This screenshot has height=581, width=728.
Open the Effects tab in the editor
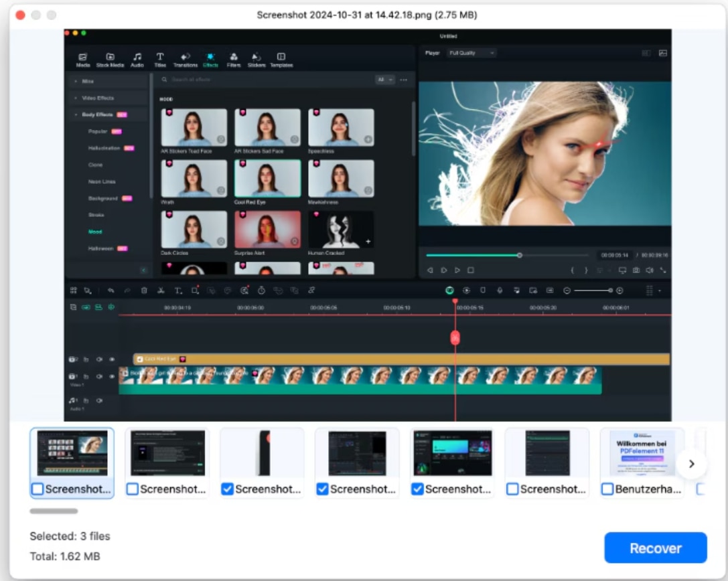click(210, 60)
